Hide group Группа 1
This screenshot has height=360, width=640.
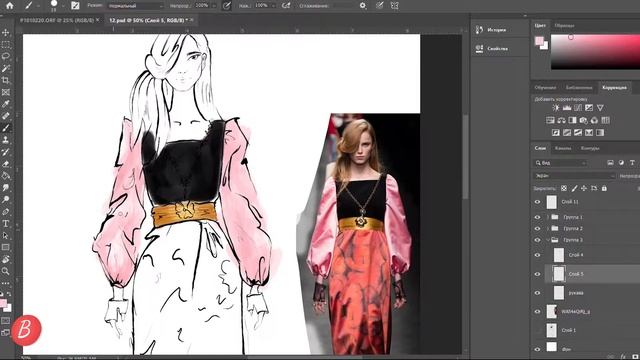click(537, 217)
